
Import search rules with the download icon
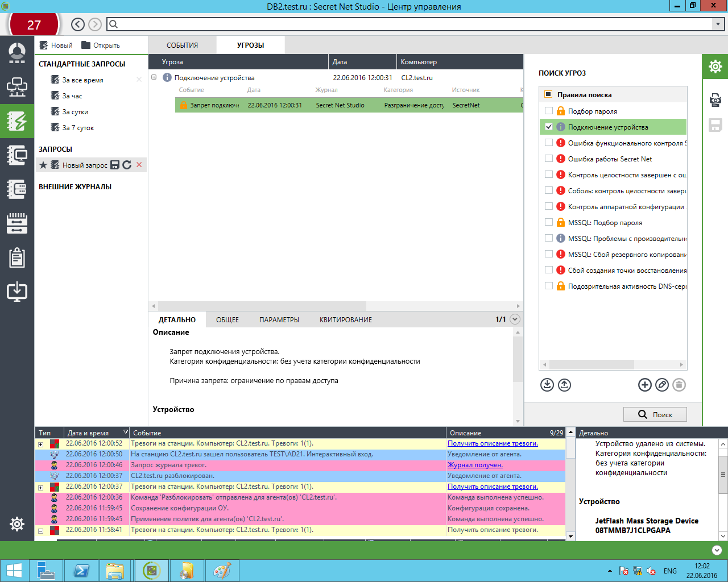547,385
